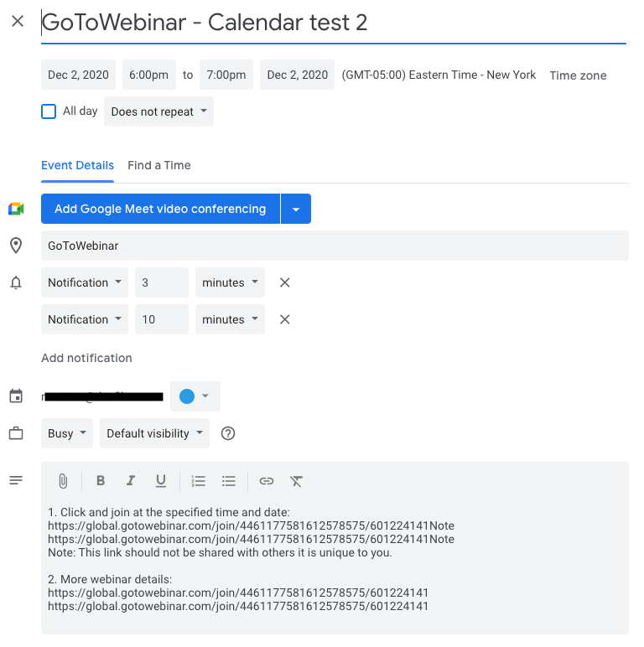Open the Does not repeat dropdown
The height and width of the screenshot is (647, 644).
[x=158, y=111]
